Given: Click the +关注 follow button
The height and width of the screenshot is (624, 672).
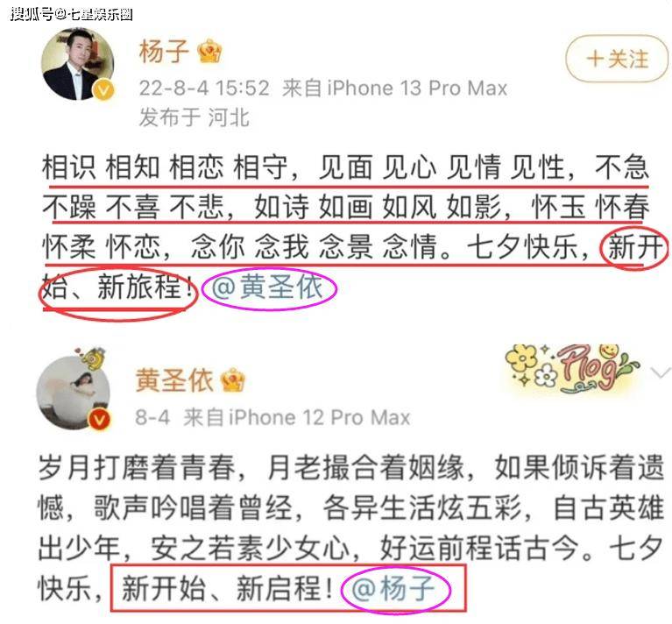Looking at the screenshot, I should [x=617, y=59].
